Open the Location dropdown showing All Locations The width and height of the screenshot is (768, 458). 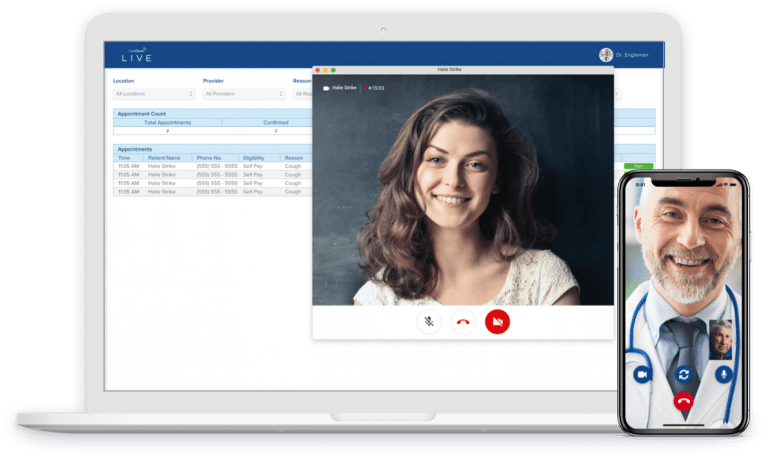pyautogui.click(x=154, y=94)
